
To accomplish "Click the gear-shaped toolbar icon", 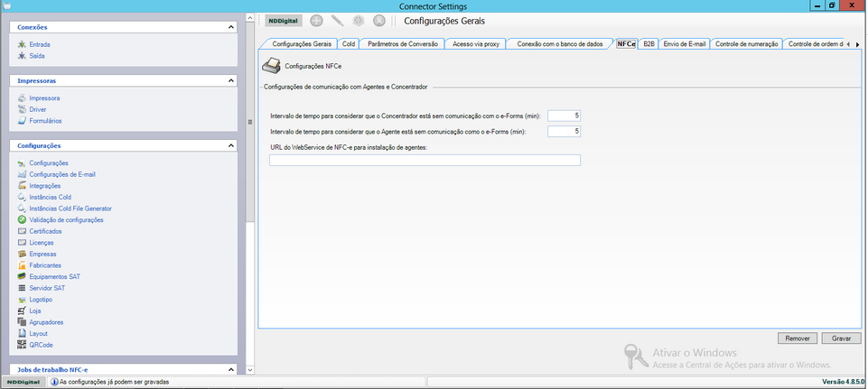I will 359,21.
